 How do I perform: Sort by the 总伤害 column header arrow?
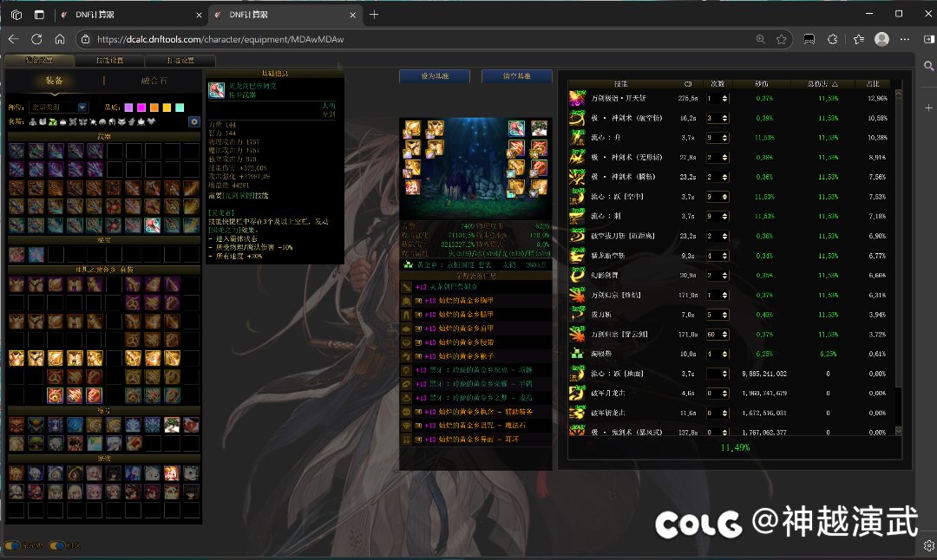835,84
